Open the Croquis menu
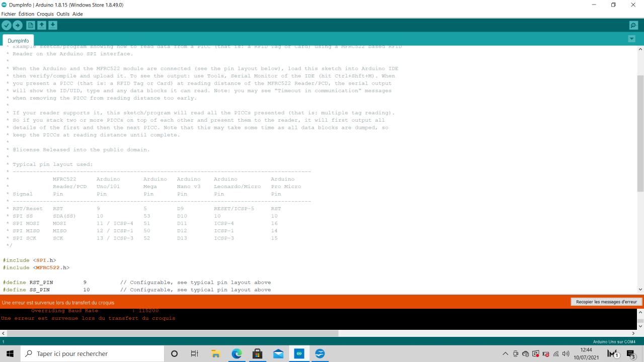The width and height of the screenshot is (644, 362). coord(45,14)
